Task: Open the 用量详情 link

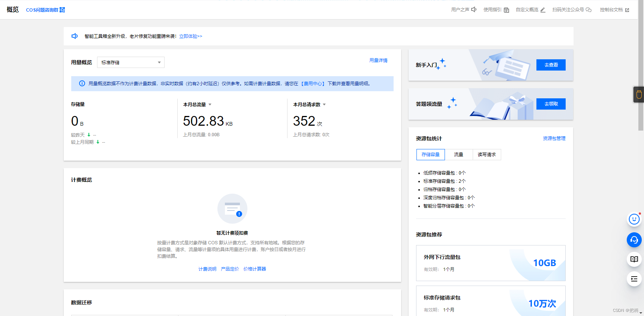Action: [378, 60]
